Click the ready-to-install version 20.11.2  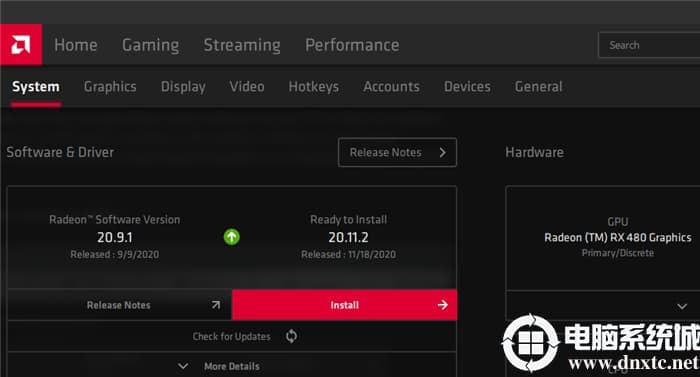tap(348, 237)
